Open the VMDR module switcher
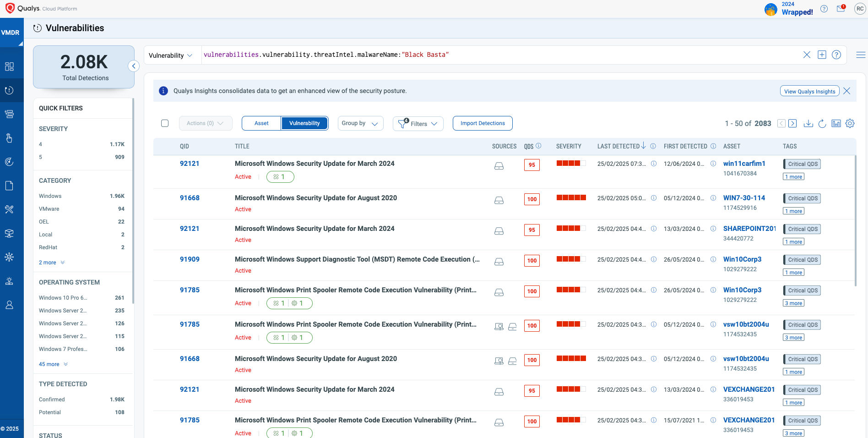 11,33
